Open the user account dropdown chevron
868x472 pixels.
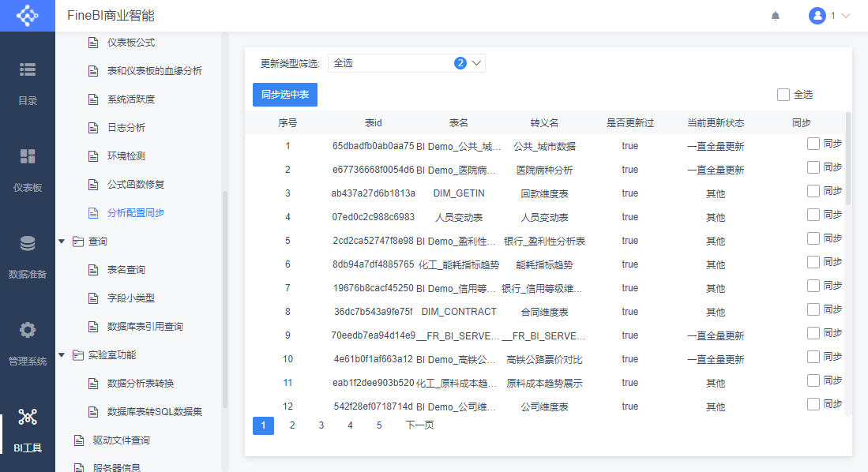[x=846, y=16]
